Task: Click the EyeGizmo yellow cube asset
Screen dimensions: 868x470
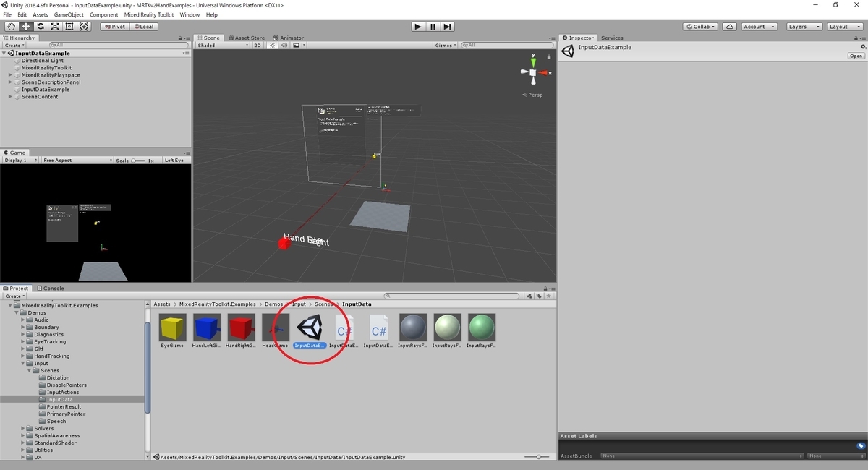Action: click(x=172, y=331)
